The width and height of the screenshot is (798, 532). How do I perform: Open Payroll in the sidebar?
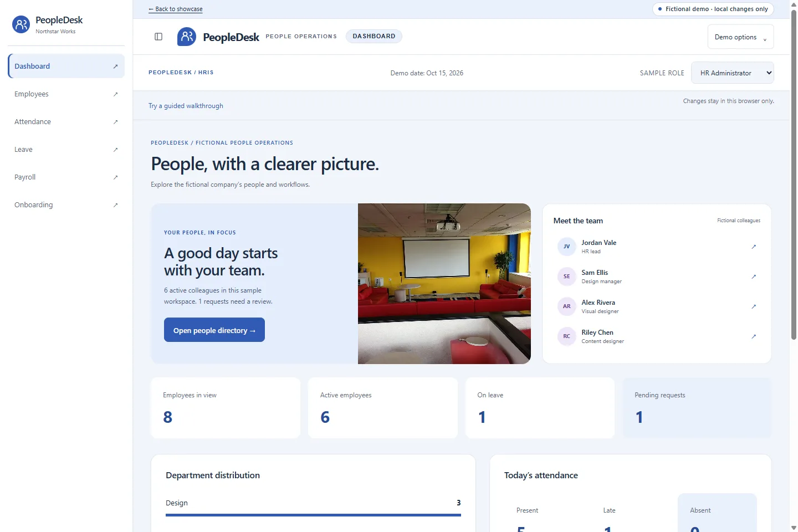point(66,177)
